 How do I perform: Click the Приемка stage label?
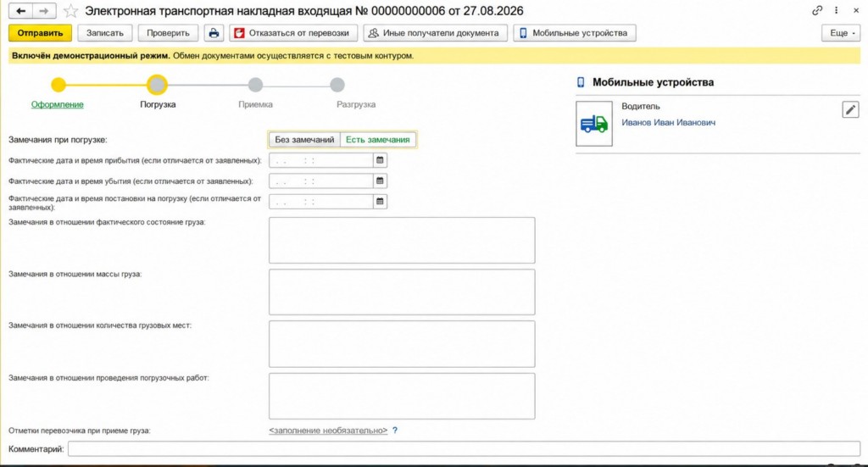tap(255, 104)
